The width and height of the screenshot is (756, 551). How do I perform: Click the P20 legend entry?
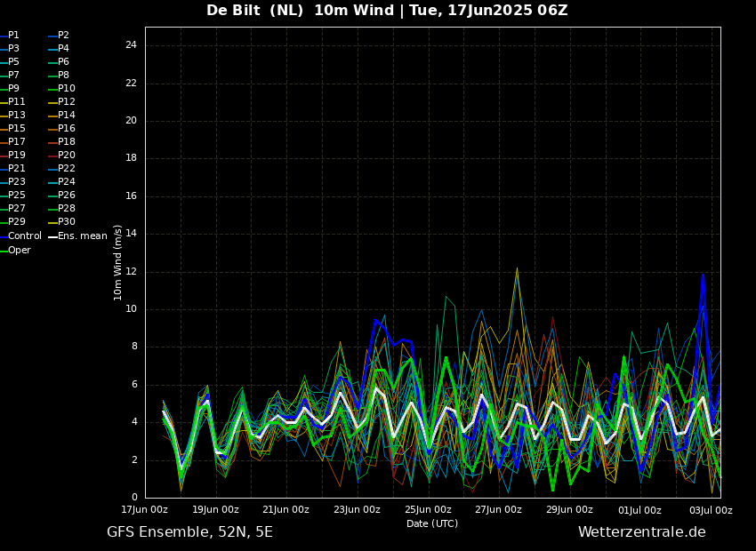point(67,156)
